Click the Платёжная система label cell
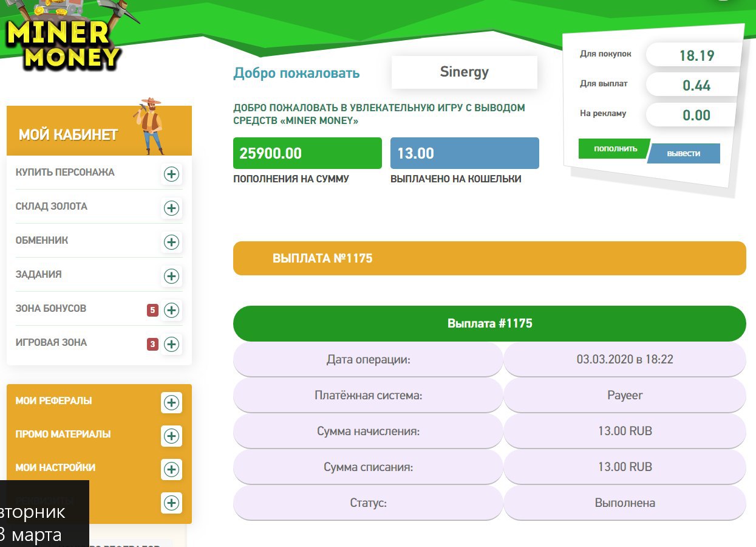Image resolution: width=756 pixels, height=547 pixels. point(368,395)
